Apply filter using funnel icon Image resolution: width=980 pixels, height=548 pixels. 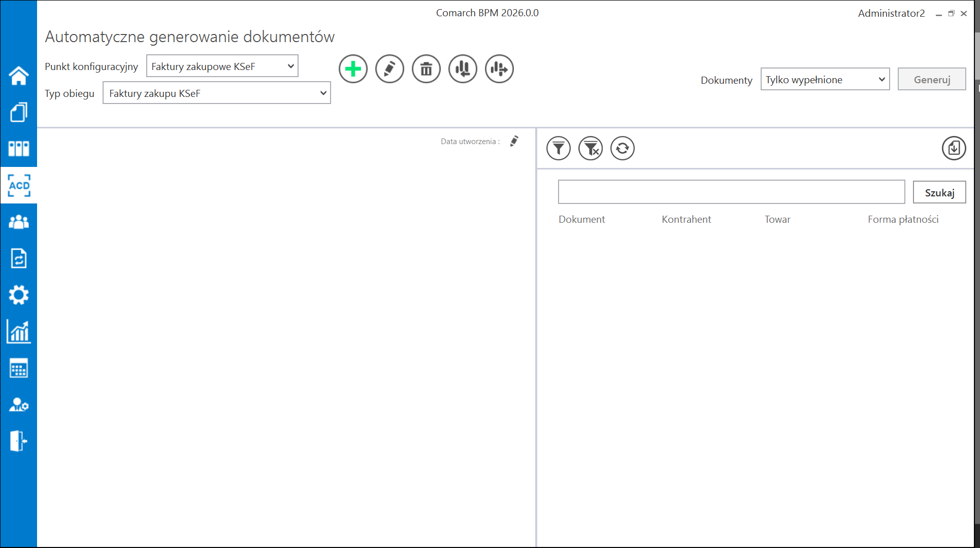pos(559,148)
